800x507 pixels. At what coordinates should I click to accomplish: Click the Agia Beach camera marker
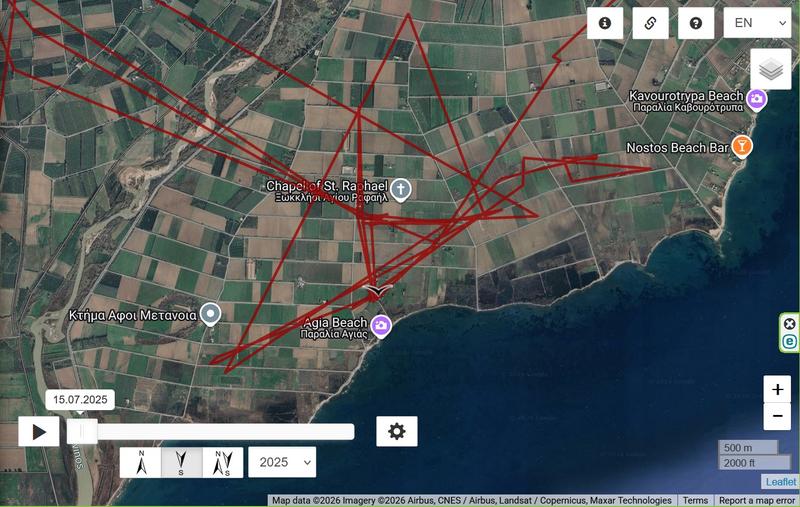[x=381, y=326]
